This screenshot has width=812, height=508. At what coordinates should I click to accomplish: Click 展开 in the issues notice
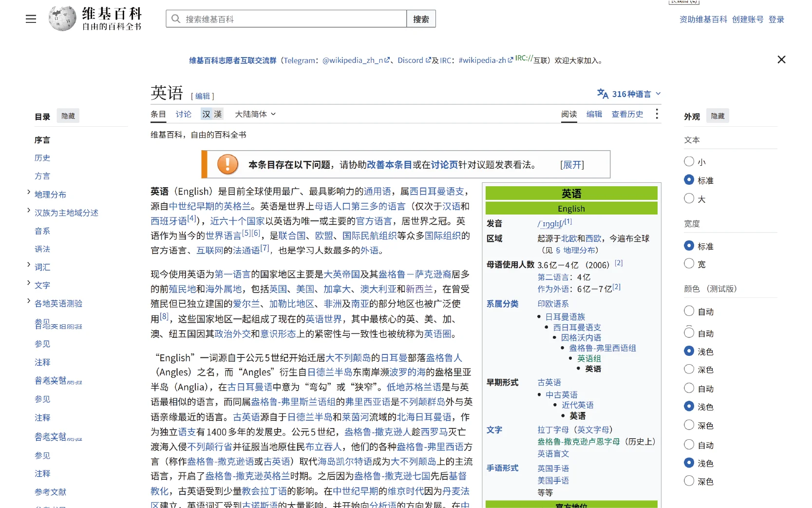pos(572,165)
